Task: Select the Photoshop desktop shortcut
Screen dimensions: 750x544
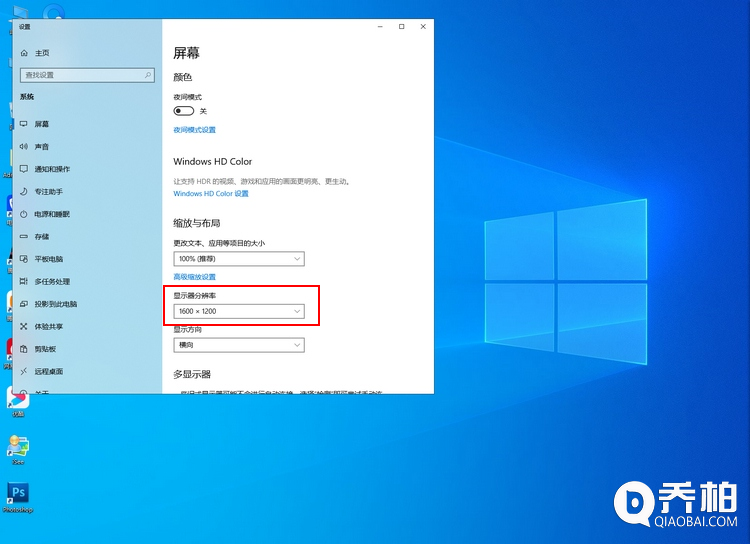Action: point(18,498)
